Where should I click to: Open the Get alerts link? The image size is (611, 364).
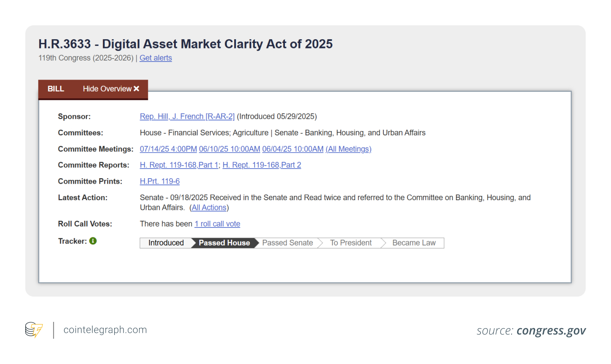(x=155, y=58)
